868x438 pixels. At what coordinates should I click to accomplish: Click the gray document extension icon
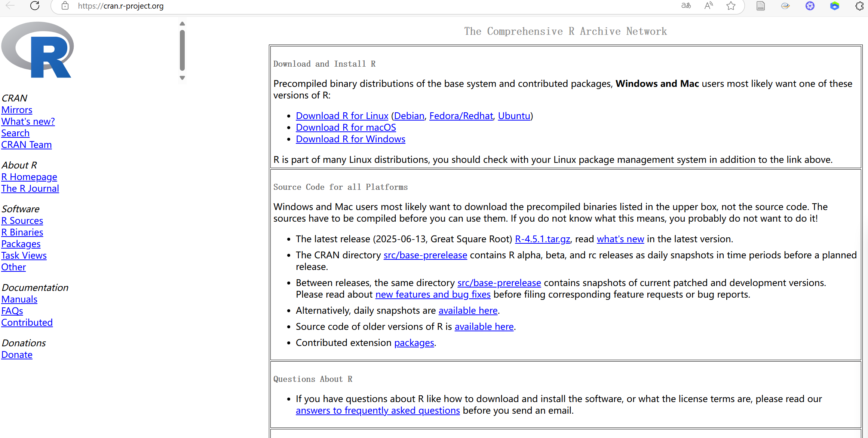pos(760,6)
